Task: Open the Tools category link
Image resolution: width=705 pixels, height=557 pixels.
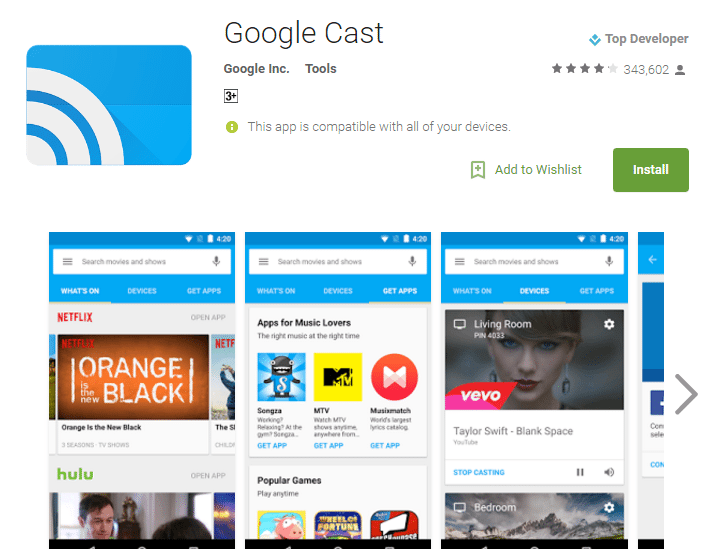Action: tap(321, 69)
